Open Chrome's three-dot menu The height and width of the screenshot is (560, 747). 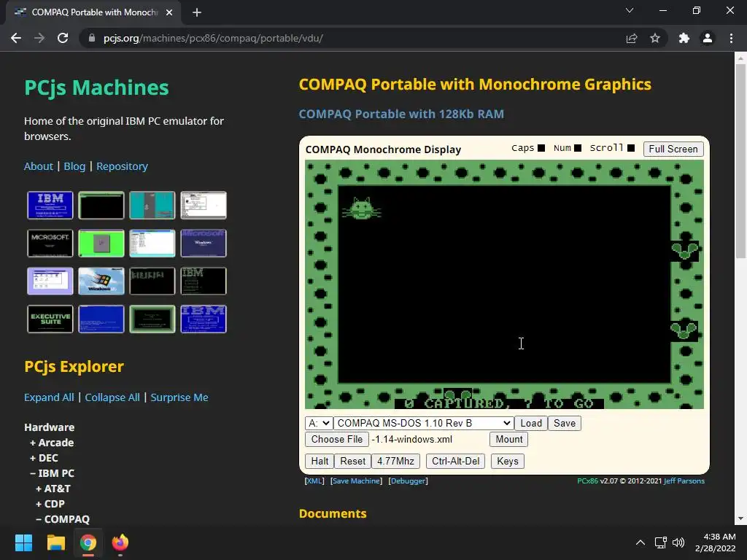pos(731,38)
